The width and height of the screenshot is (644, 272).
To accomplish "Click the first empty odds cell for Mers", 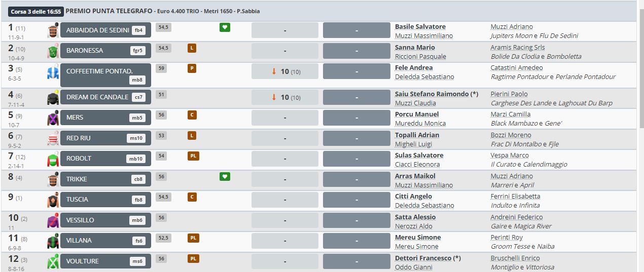I will 285,118.
